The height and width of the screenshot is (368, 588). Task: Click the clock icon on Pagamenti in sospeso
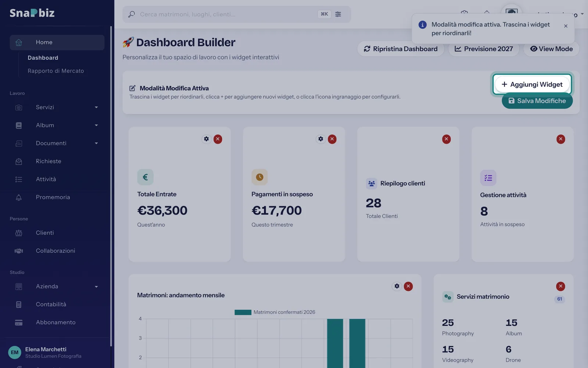259,177
